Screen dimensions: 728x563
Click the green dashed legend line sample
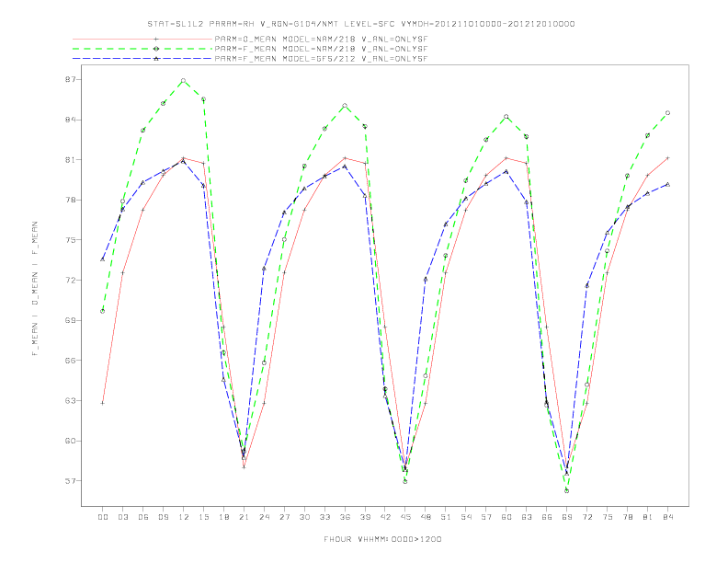pos(142,49)
